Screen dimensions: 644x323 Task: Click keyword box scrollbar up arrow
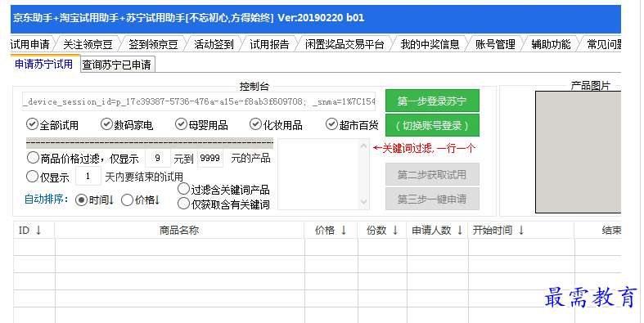coord(364,146)
